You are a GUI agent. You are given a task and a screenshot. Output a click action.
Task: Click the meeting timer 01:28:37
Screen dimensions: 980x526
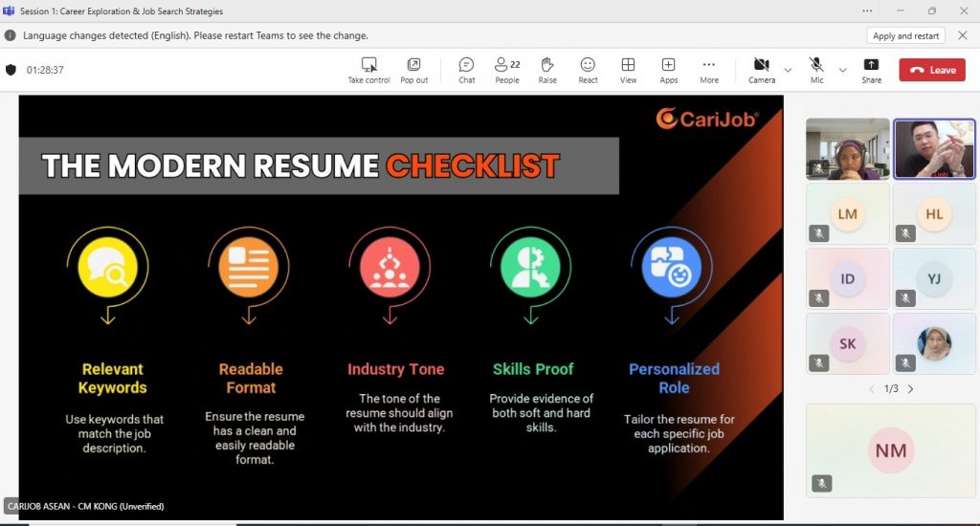pos(45,70)
